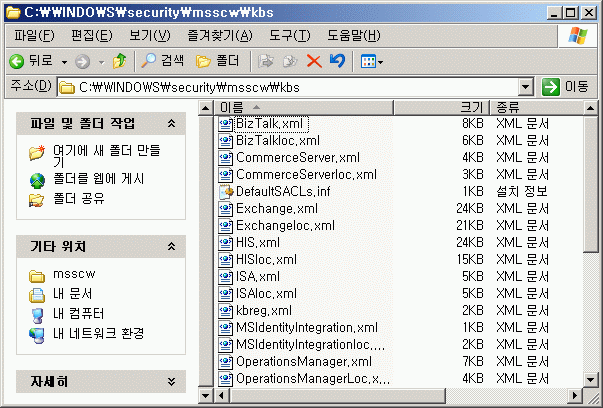Click the left pane scroll up arrow
The image size is (603, 408).
coord(205,108)
